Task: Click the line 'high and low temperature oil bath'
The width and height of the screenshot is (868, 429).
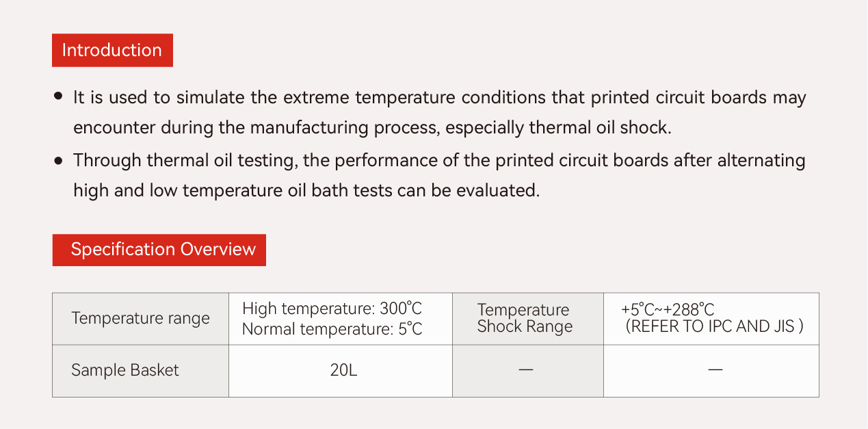Action: coord(306,190)
